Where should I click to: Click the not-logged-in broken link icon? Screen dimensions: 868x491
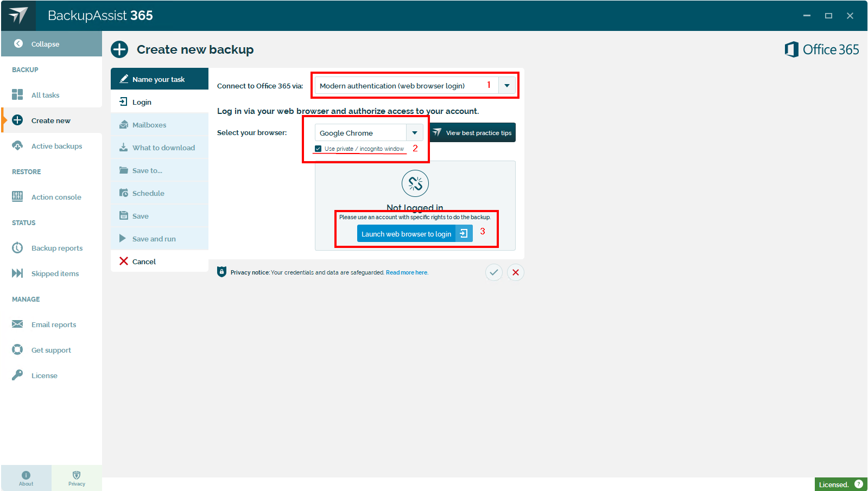click(415, 183)
